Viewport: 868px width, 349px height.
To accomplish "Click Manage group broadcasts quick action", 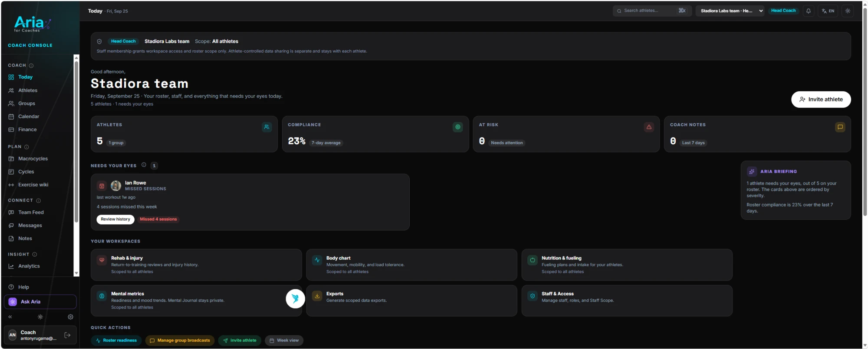I will (x=180, y=340).
